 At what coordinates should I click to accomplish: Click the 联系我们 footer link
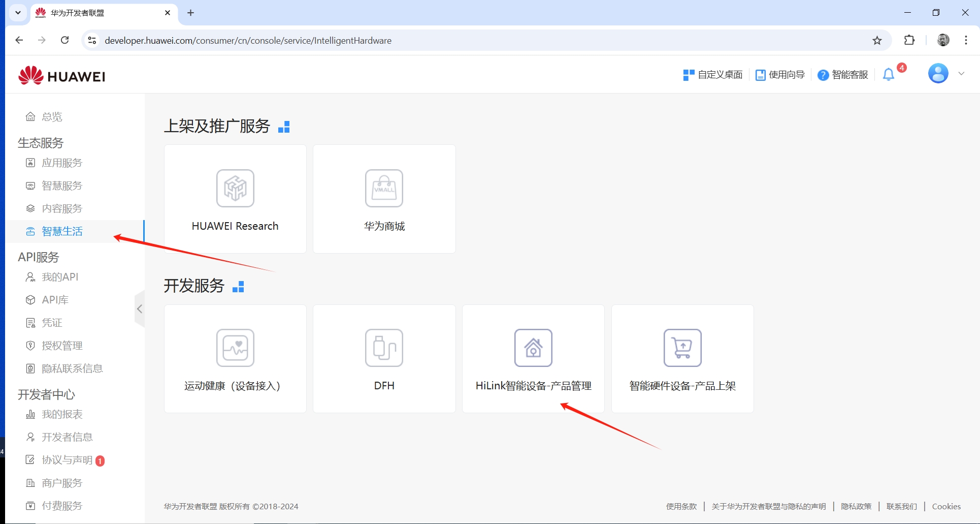(902, 506)
